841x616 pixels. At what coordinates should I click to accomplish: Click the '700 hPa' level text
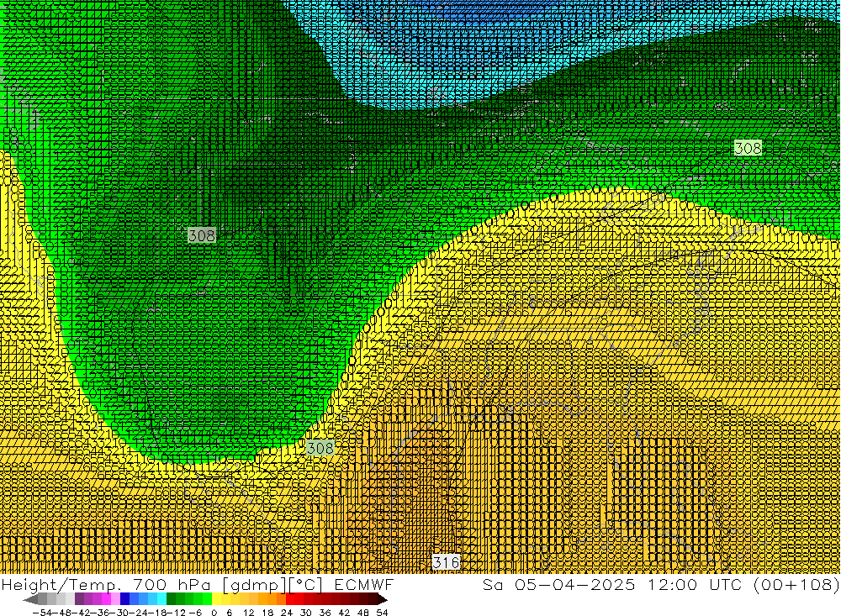pos(171,584)
